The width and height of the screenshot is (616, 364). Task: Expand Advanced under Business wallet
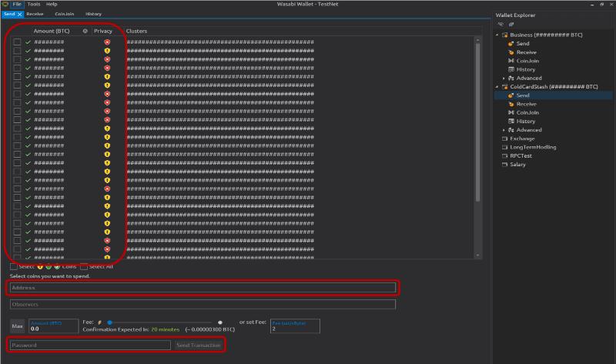click(x=504, y=78)
